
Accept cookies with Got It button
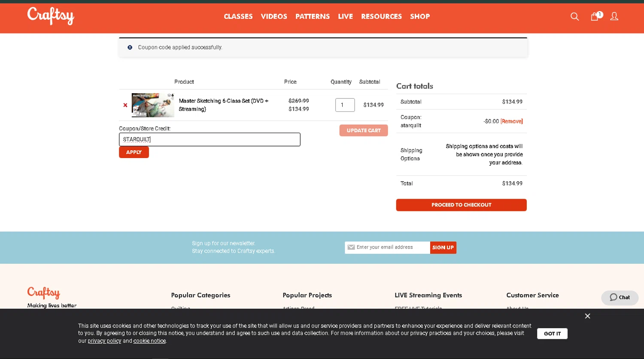tap(552, 334)
